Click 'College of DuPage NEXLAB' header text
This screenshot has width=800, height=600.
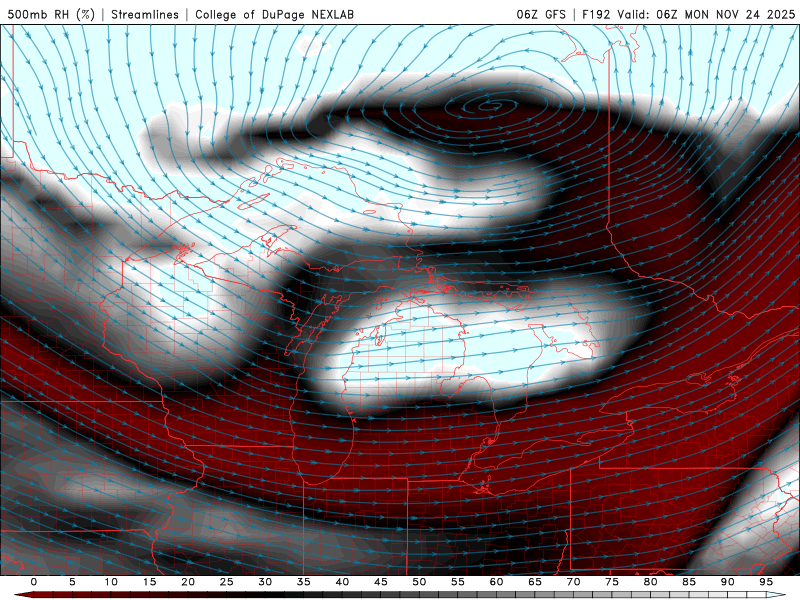pyautogui.click(x=274, y=14)
